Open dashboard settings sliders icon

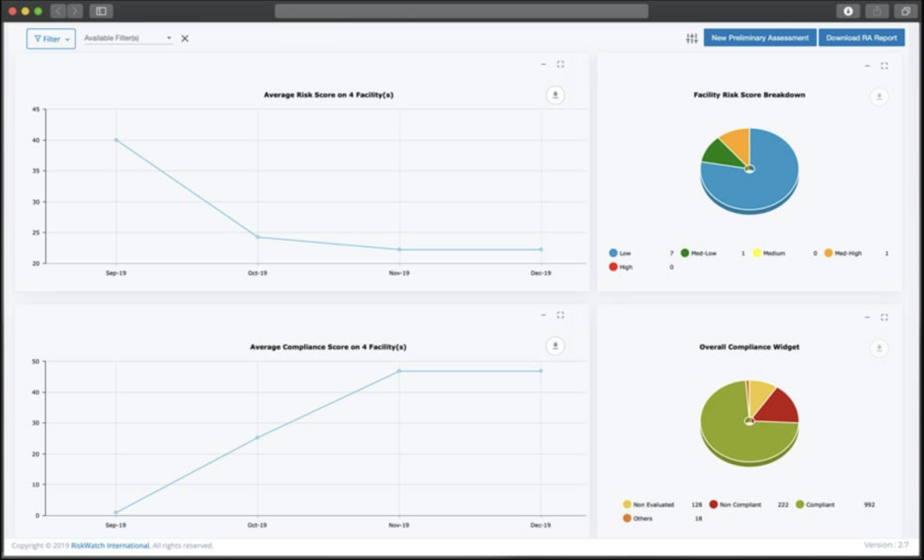pyautogui.click(x=692, y=39)
